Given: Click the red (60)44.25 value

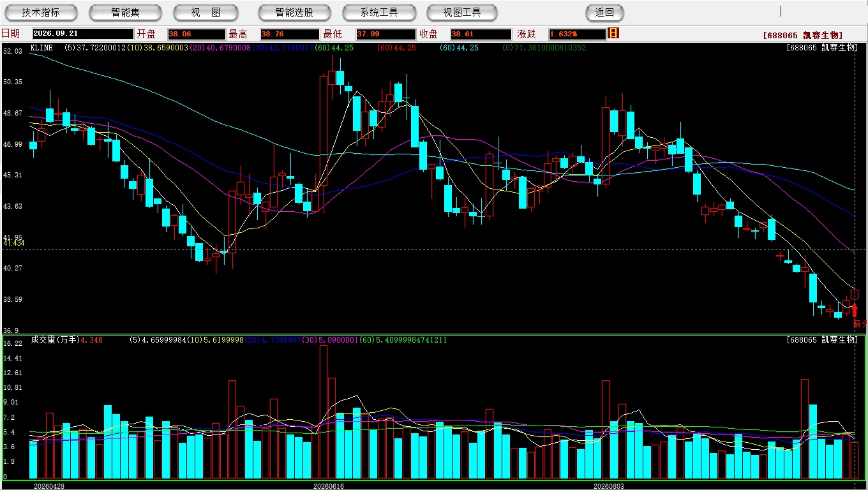Looking at the screenshot, I should click(396, 47).
